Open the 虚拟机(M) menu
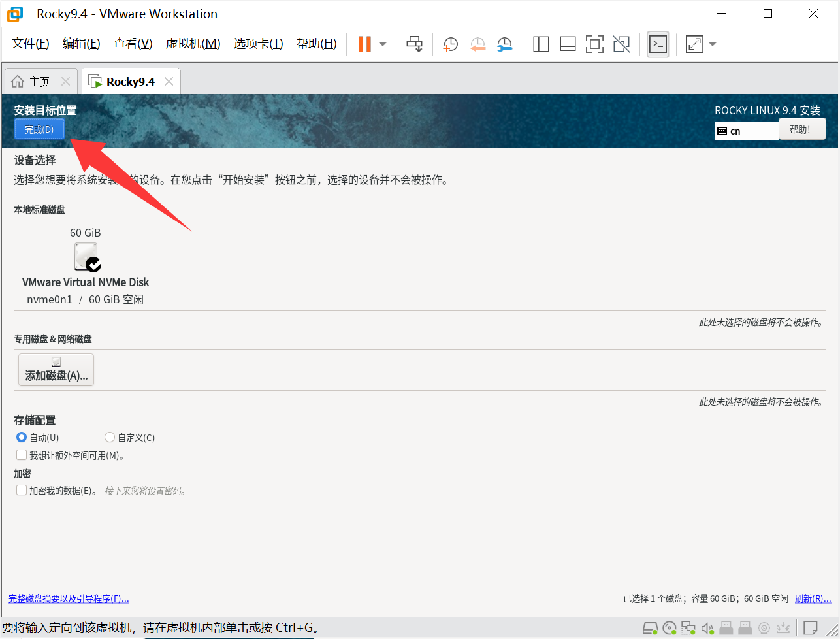The width and height of the screenshot is (840, 639). point(193,44)
